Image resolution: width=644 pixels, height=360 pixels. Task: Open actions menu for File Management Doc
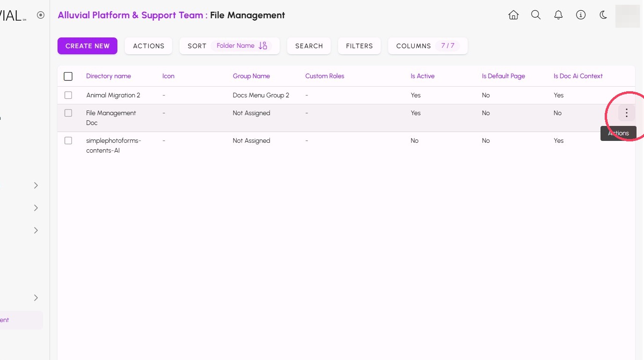coord(627,113)
